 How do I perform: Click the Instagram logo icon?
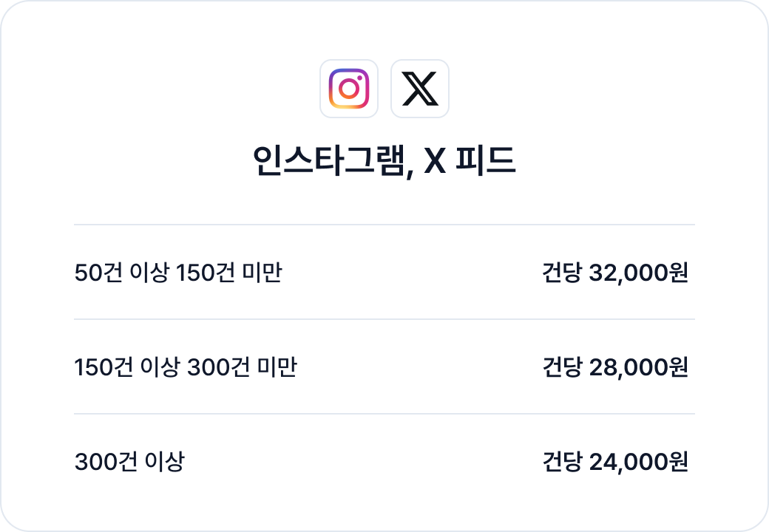point(349,89)
